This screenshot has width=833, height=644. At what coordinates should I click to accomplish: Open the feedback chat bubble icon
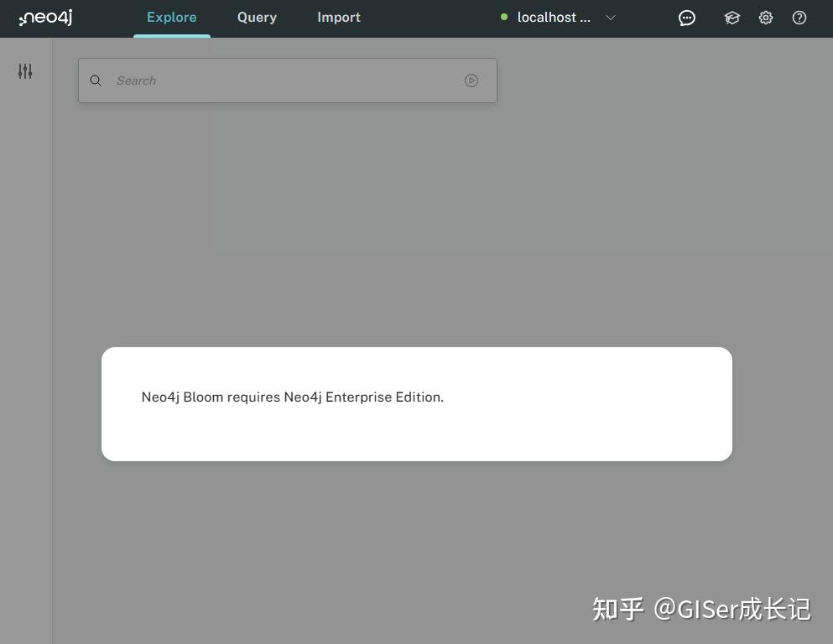(687, 17)
